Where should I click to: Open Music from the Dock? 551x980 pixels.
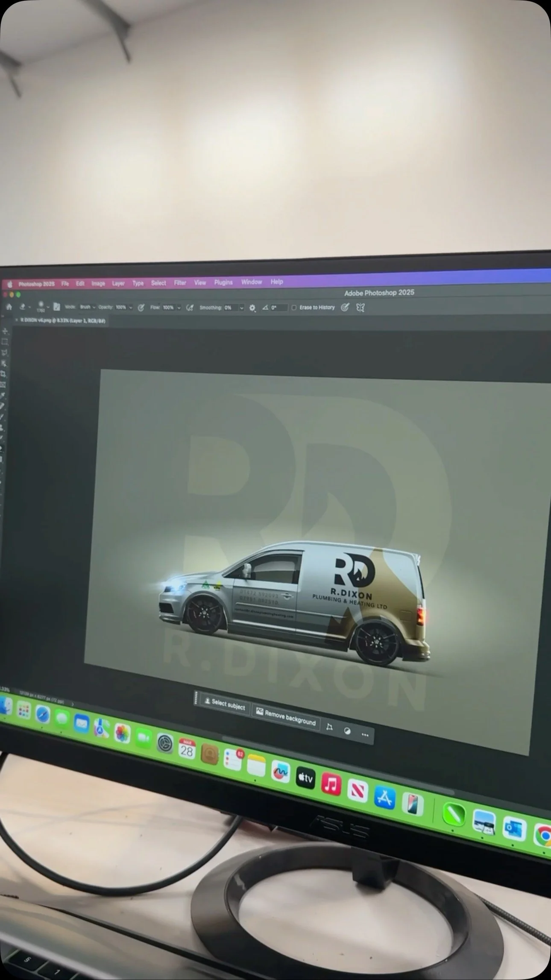click(331, 784)
